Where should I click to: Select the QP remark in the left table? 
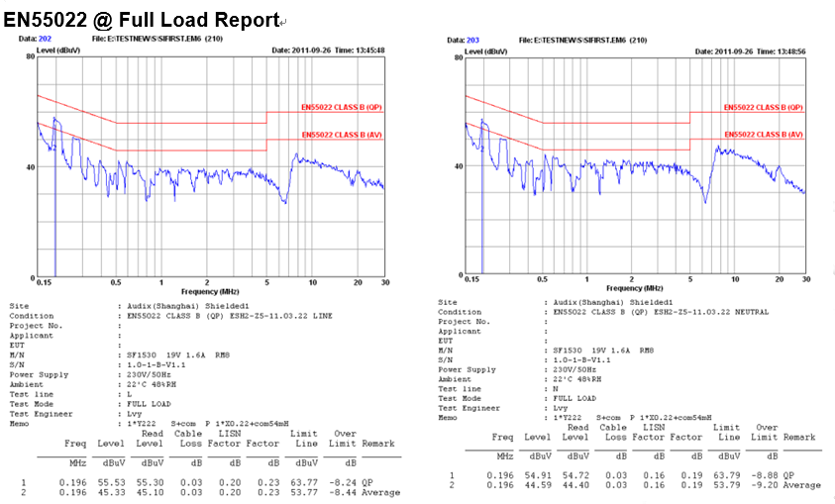point(367,483)
